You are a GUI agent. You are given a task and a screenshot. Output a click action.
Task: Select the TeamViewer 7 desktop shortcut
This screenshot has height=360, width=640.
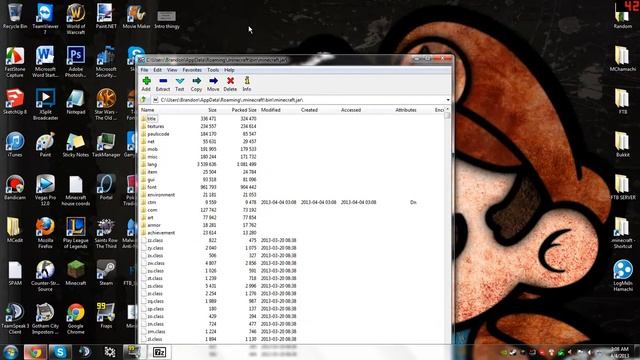pos(45,18)
